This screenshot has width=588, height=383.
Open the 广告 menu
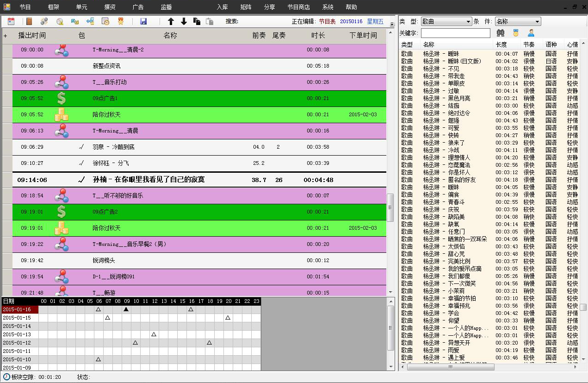point(138,7)
